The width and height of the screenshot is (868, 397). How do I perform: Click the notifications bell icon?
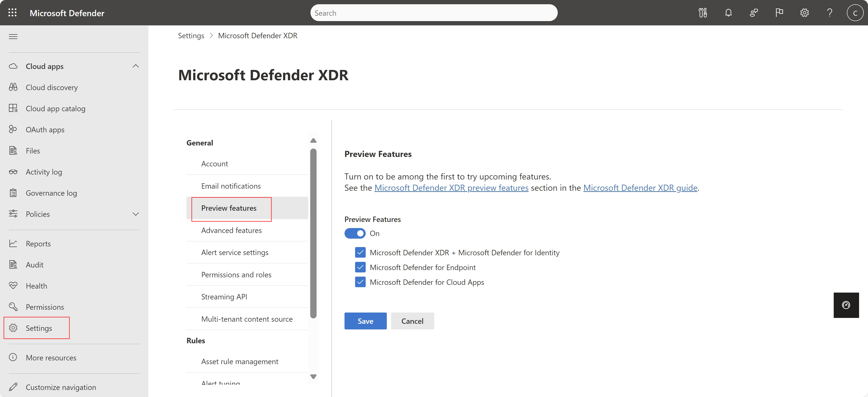[728, 13]
